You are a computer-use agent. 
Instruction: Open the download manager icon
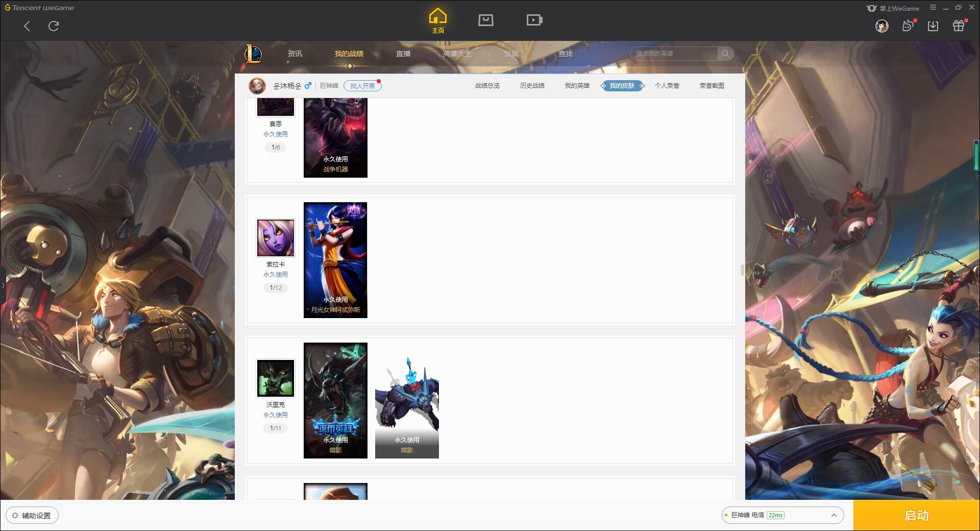(933, 26)
